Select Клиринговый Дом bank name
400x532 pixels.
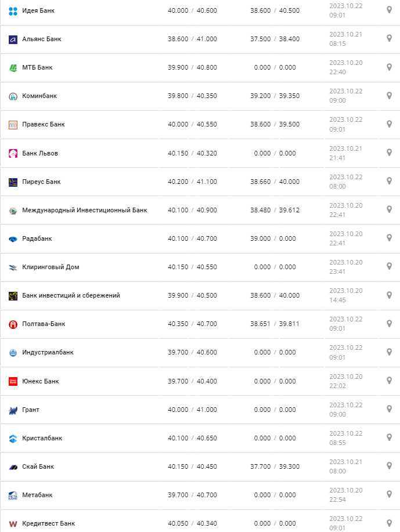[51, 267]
